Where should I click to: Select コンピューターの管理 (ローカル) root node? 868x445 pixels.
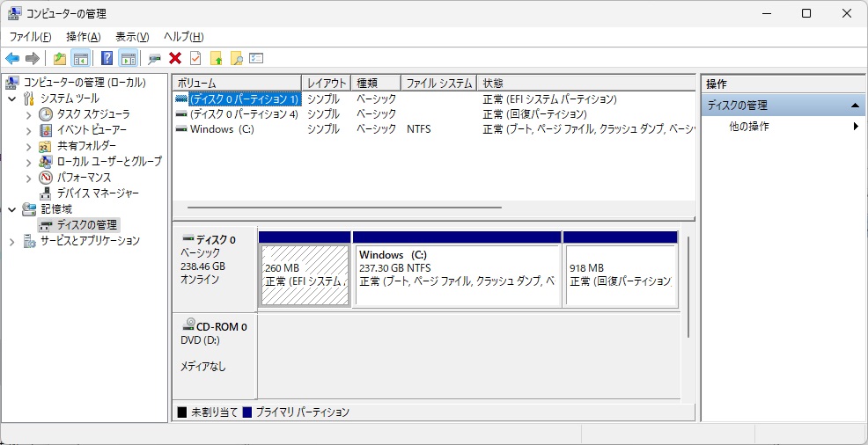85,83
